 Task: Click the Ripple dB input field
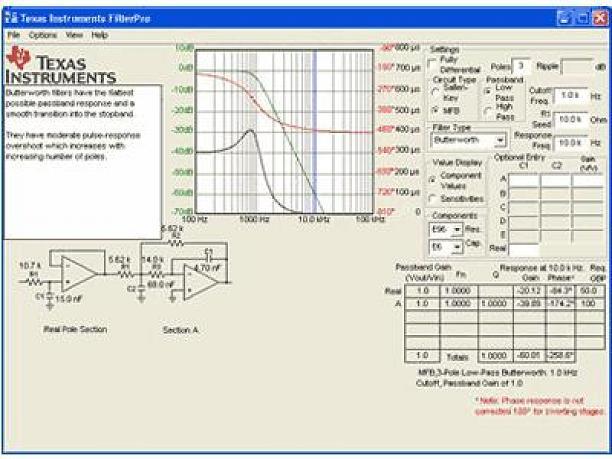577,67
